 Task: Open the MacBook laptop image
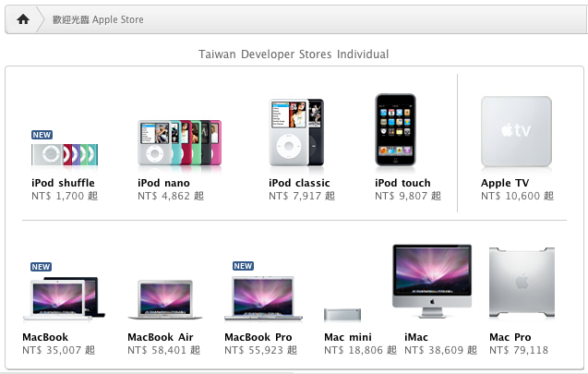point(64,299)
